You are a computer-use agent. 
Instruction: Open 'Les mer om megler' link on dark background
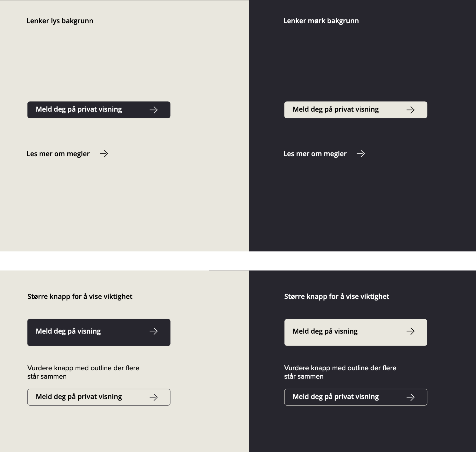point(315,154)
